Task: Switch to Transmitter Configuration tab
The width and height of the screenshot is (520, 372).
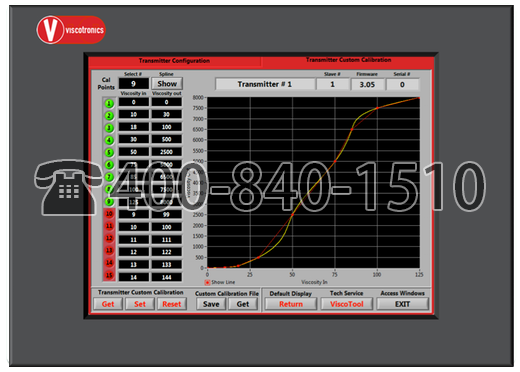Action: coord(174,61)
